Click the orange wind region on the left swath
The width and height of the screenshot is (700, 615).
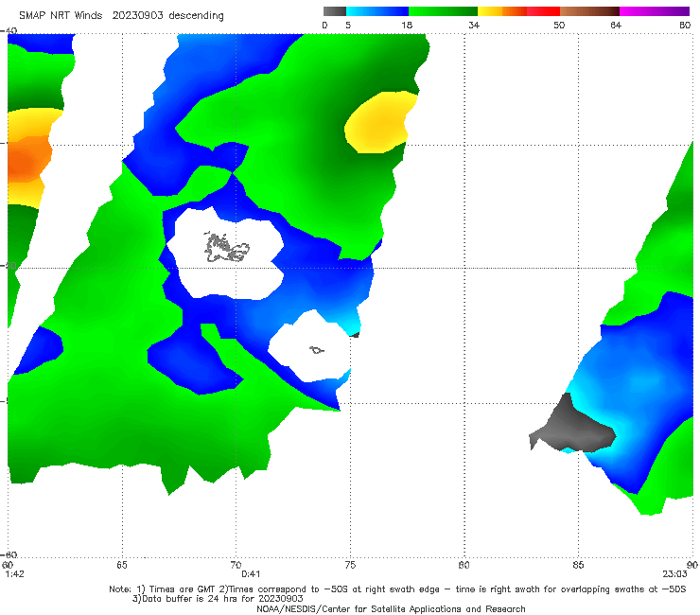(x=27, y=160)
